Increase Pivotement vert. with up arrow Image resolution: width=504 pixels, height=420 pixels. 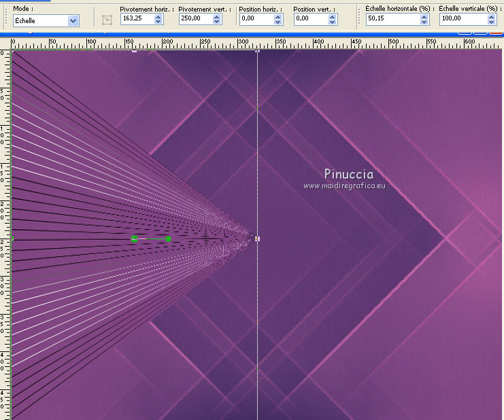(217, 17)
